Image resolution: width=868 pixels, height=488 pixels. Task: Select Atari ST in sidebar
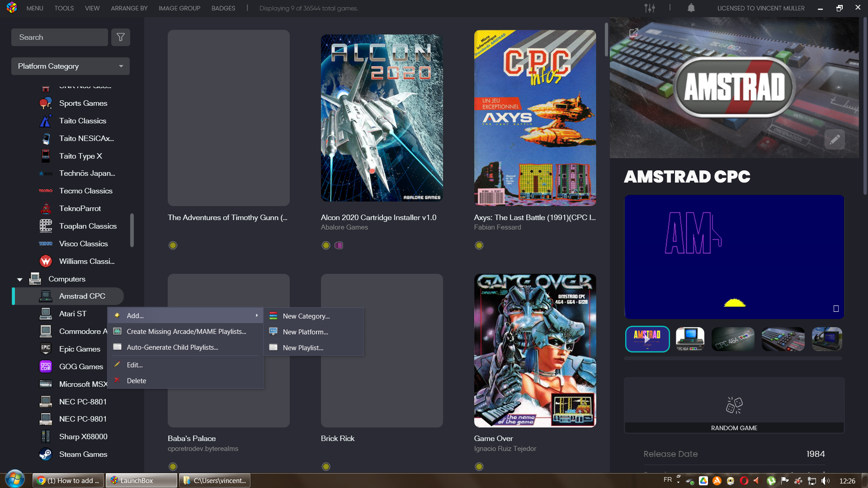click(x=72, y=314)
